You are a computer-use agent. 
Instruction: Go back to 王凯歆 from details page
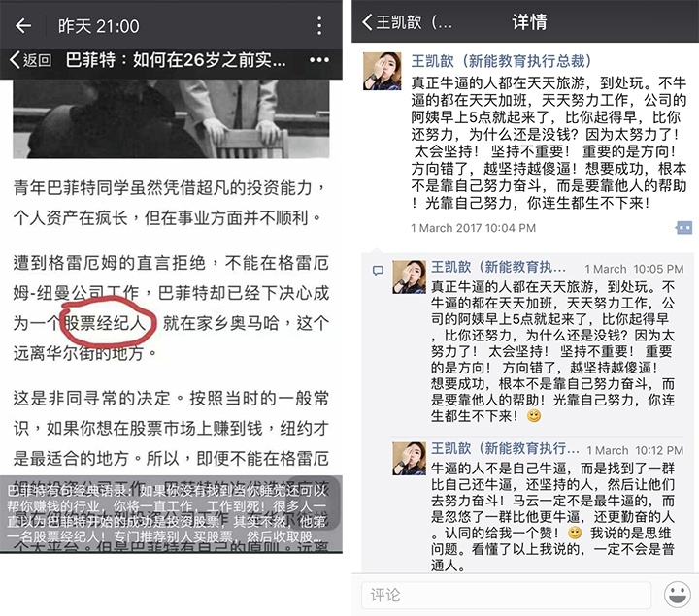coord(407,21)
